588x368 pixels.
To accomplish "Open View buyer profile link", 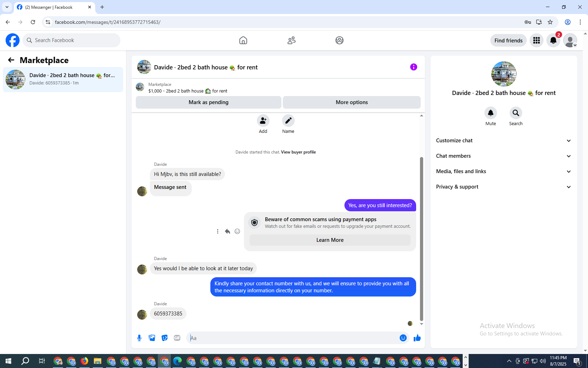I will (298, 152).
